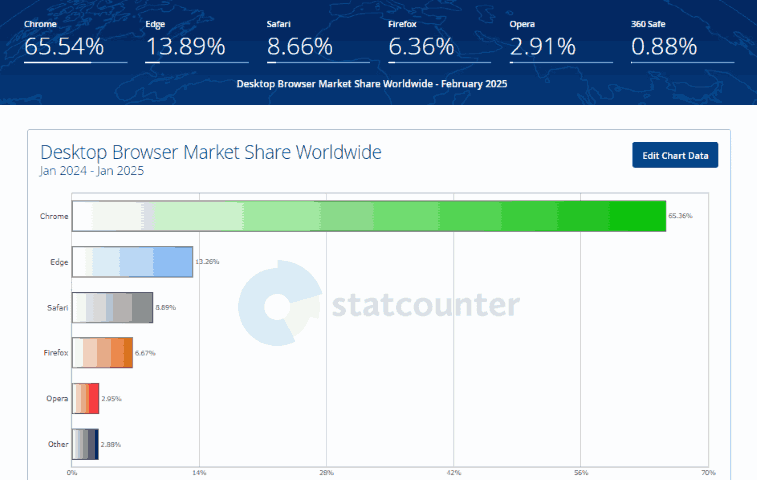Click the 2.95% label beside the Opera bar
This screenshot has width=757, height=480.
pos(112,398)
